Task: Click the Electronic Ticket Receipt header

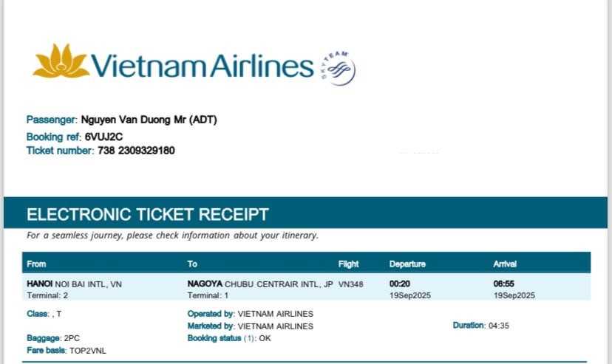Action: pyautogui.click(x=148, y=215)
